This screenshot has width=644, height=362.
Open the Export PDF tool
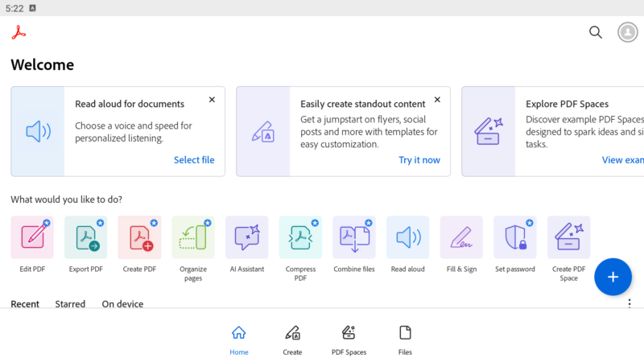pyautogui.click(x=86, y=237)
